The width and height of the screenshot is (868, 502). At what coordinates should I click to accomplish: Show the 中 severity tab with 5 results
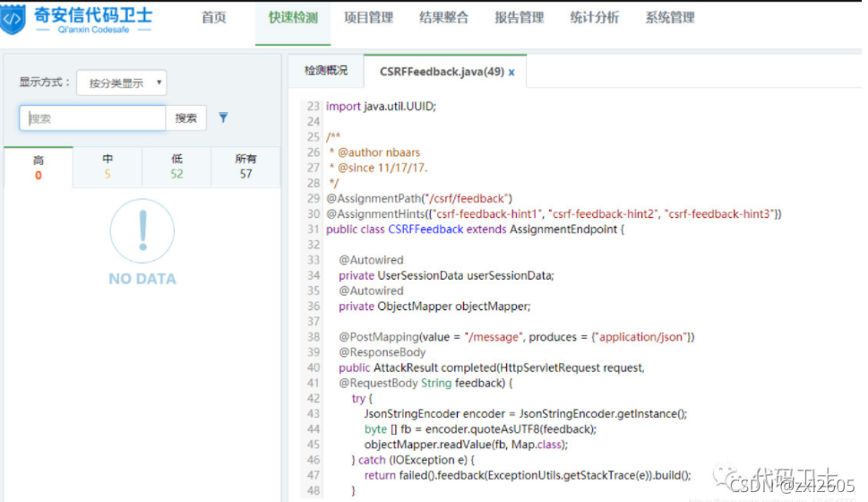coord(107,166)
